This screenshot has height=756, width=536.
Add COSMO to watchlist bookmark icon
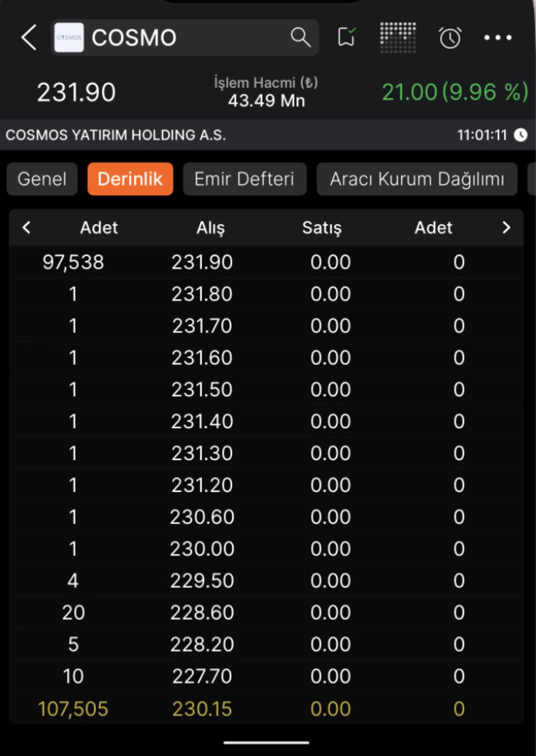346,37
